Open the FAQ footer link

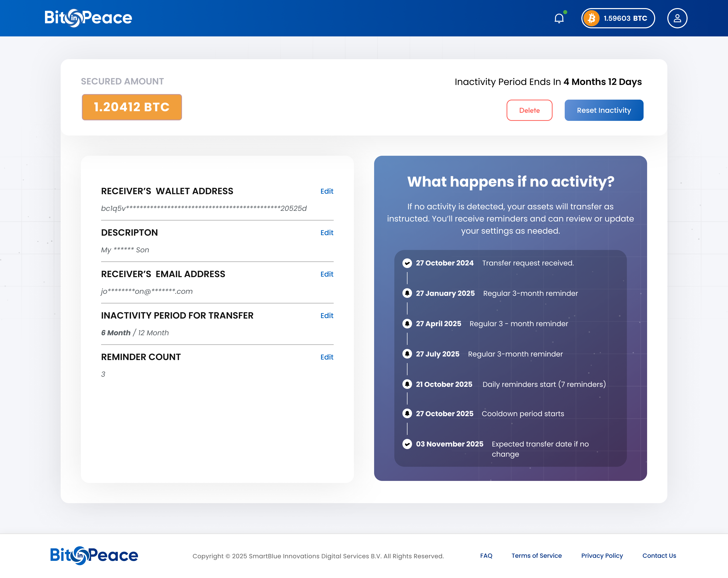click(486, 556)
